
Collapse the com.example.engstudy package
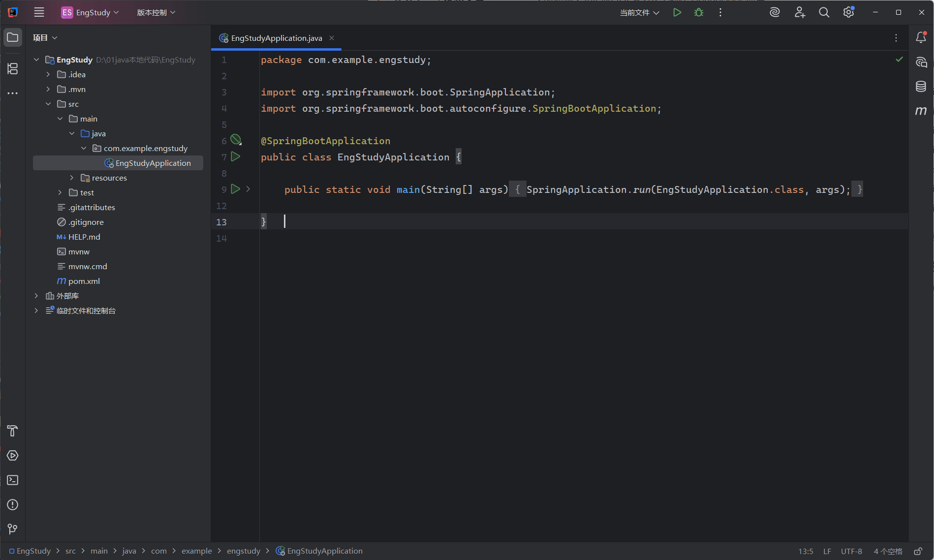(84, 148)
